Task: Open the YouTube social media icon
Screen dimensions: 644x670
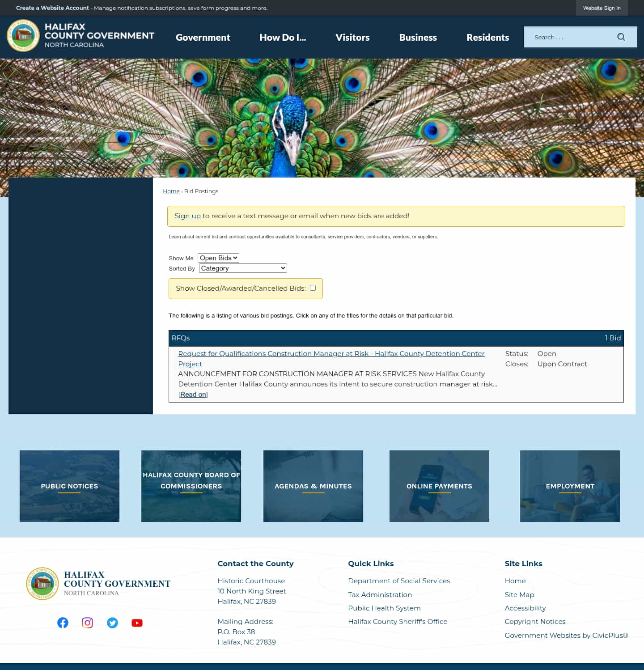Action: pyautogui.click(x=137, y=623)
